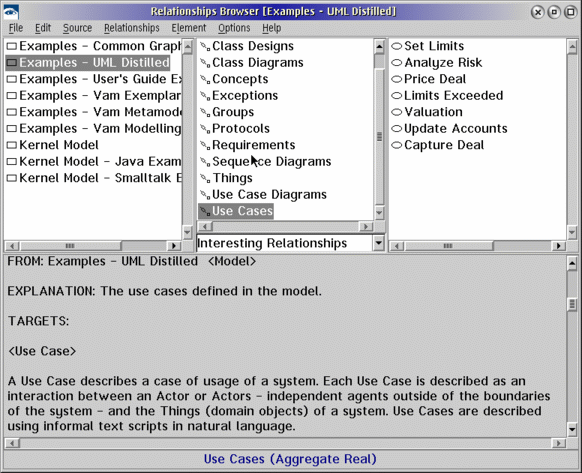Select Update Accounts use case text
This screenshot has height=473, width=582.
pos(456,128)
